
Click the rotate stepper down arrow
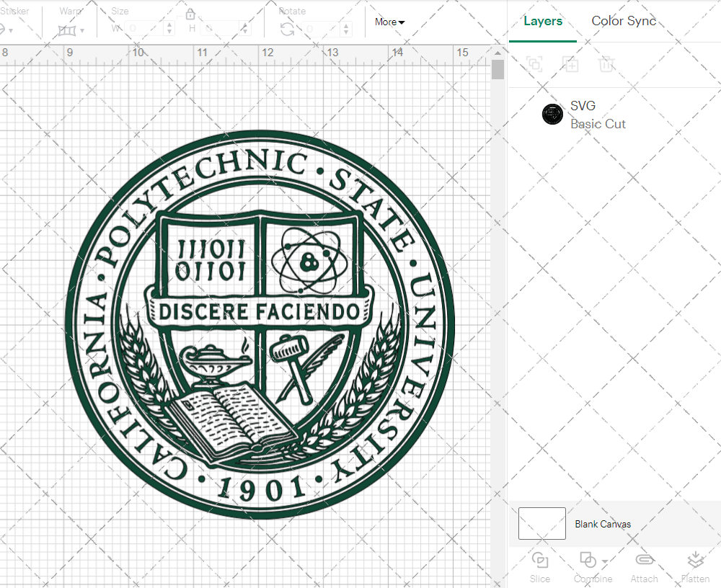pyautogui.click(x=346, y=32)
